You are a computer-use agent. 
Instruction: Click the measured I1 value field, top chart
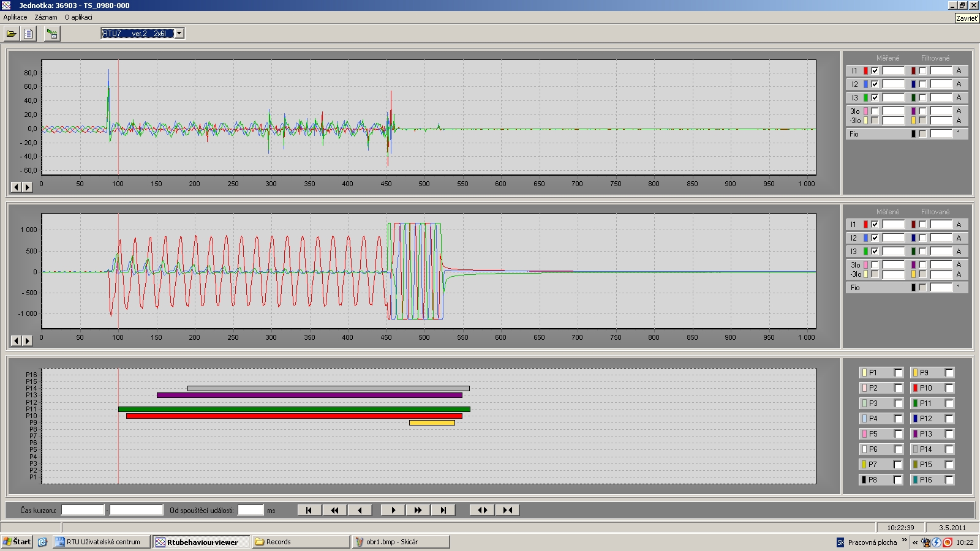point(893,71)
